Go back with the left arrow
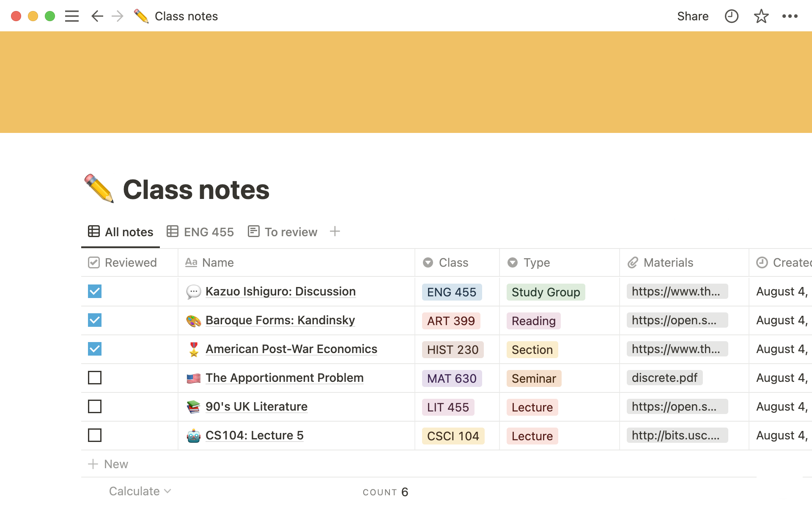This screenshot has width=812, height=508. click(x=97, y=16)
